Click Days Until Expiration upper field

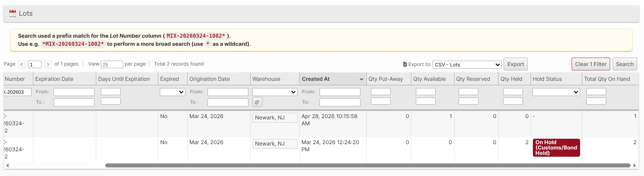pyautogui.click(x=111, y=92)
